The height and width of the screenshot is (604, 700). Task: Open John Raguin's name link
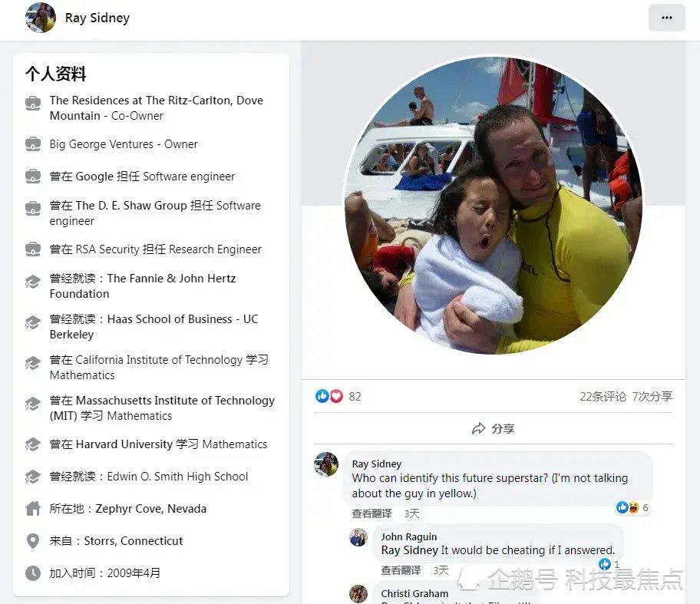[x=409, y=536]
